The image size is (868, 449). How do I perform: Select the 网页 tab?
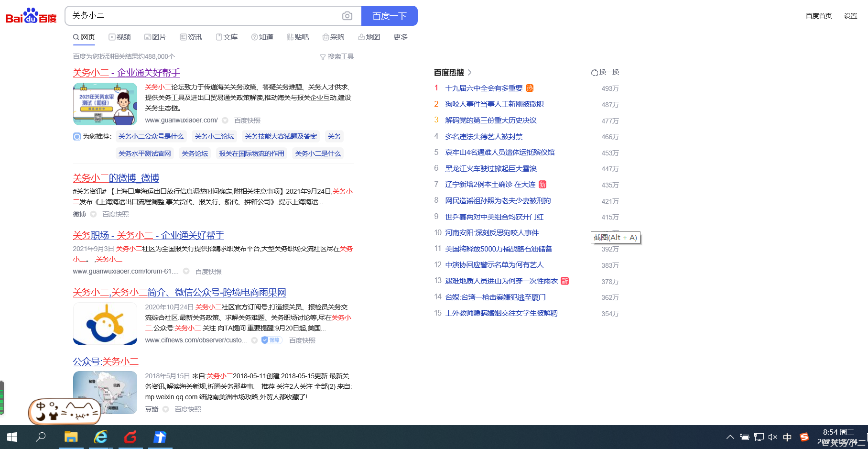(84, 37)
